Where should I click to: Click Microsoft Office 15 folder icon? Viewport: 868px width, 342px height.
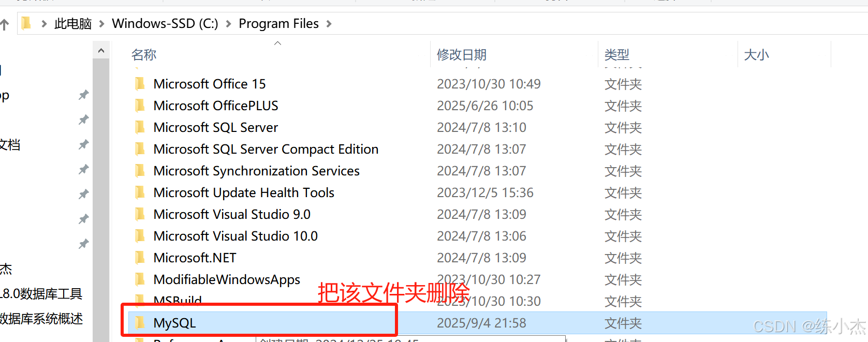click(140, 84)
